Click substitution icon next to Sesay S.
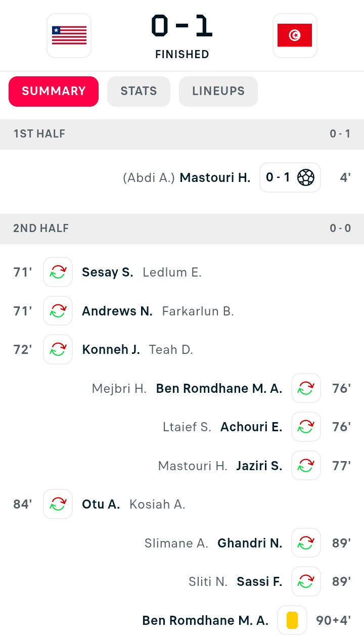Viewport: 364px width, 638px height. (x=58, y=272)
